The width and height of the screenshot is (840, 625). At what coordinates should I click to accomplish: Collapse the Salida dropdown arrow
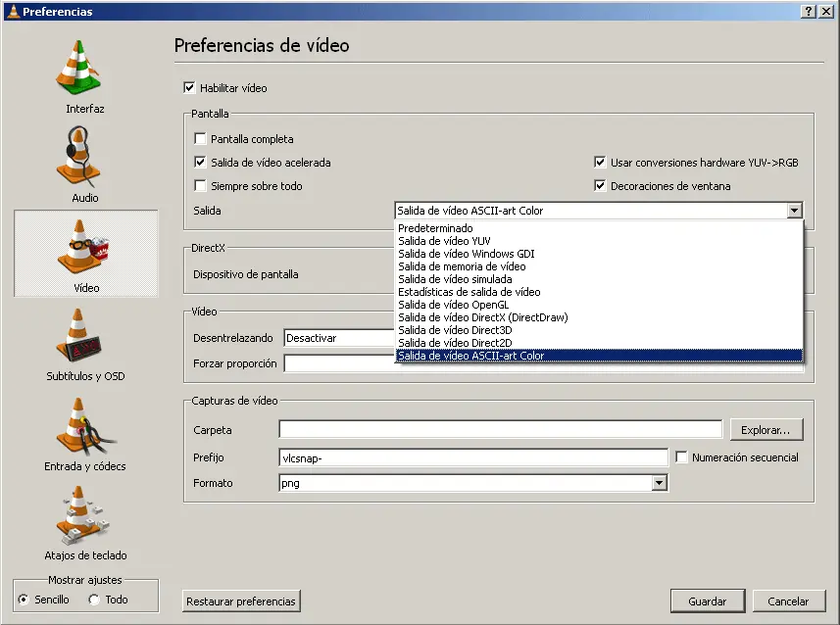click(x=794, y=211)
